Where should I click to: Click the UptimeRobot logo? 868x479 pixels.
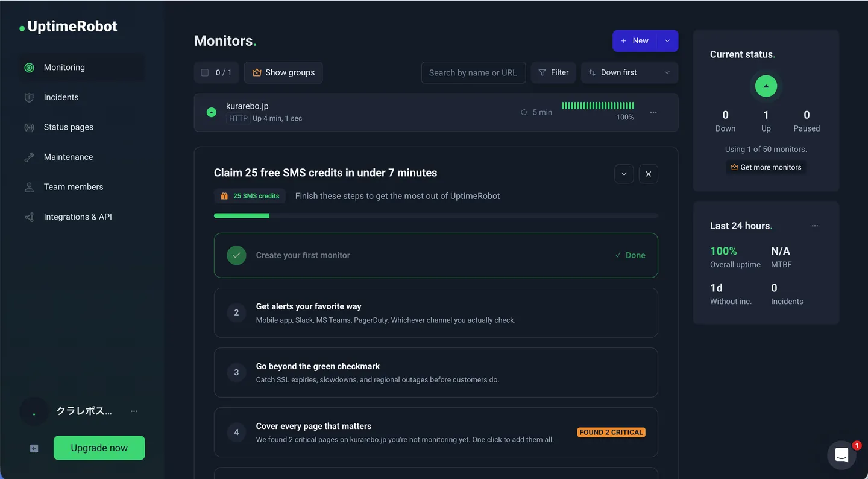coord(68,27)
